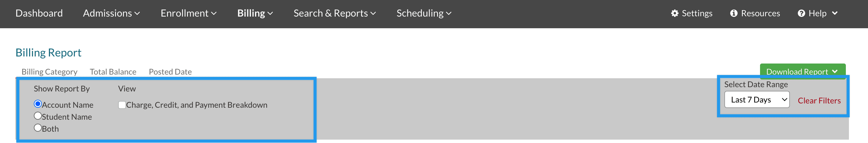Open the Search & Reports menu

tap(334, 13)
